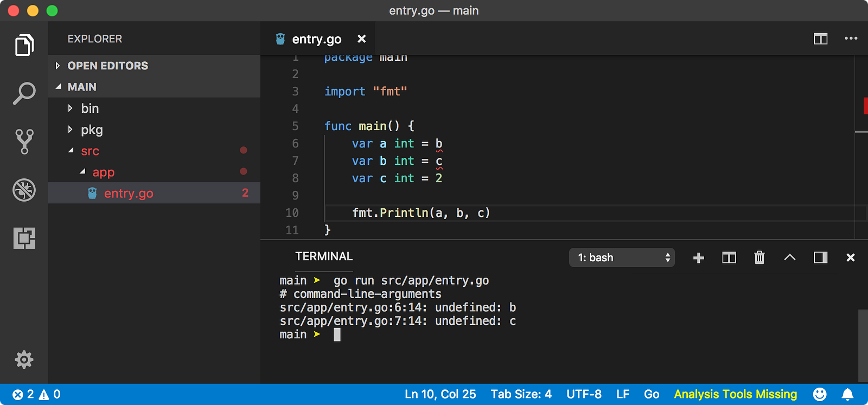Viewport: 868px width, 405px height.
Task: Toggle terminal panel position icon
Action: click(821, 258)
